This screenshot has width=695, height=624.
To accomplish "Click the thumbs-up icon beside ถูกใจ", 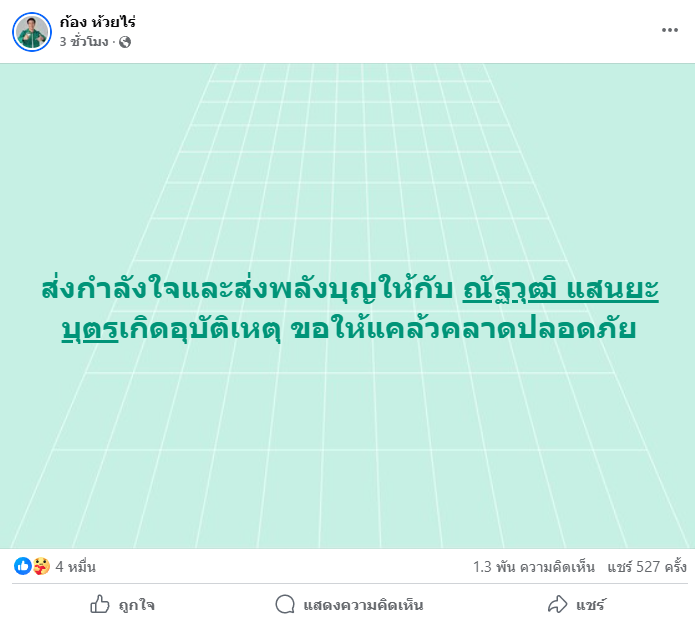I will (x=100, y=604).
